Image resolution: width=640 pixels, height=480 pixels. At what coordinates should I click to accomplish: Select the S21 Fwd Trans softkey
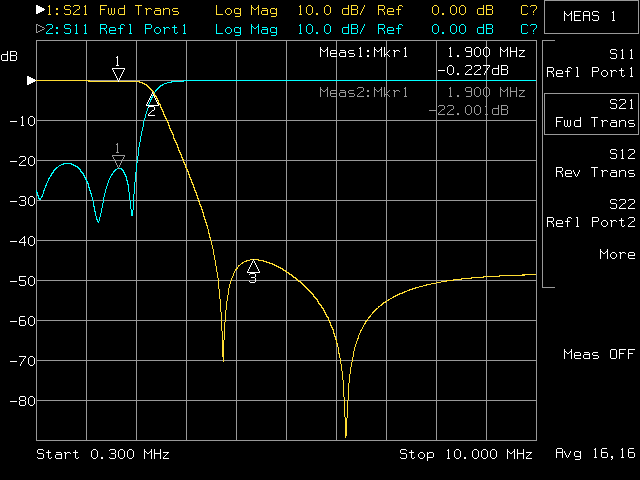click(590, 113)
